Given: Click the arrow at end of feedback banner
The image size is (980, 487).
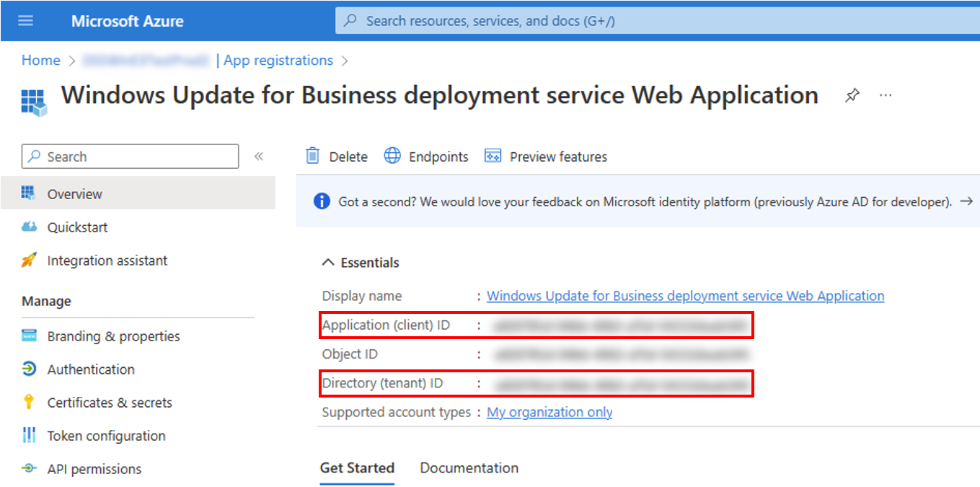Looking at the screenshot, I should [967, 201].
